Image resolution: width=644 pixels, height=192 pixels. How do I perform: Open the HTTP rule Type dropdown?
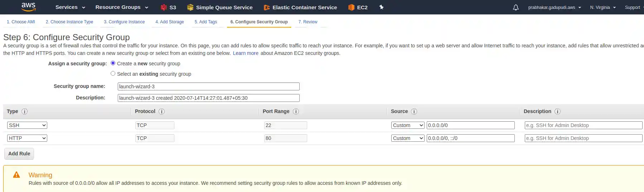(27, 138)
